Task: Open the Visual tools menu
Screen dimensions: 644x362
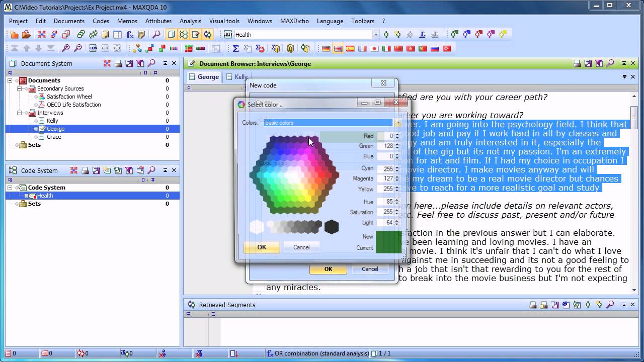Action: coord(224,21)
